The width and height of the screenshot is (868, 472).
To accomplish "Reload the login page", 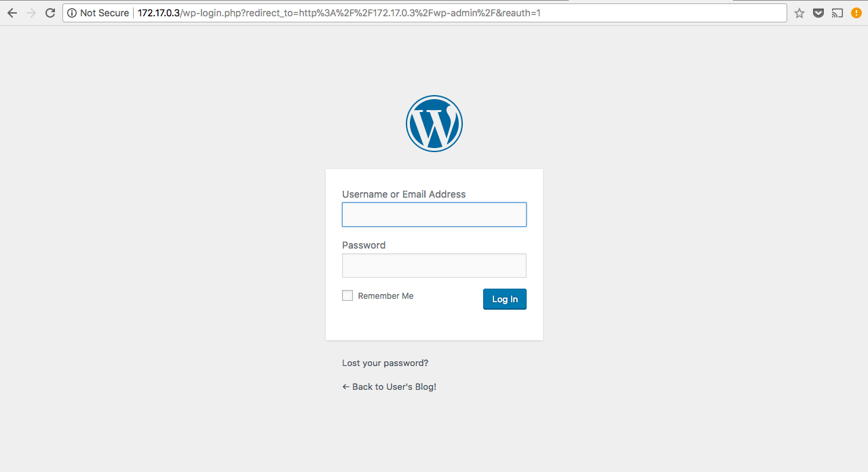I will [x=50, y=13].
